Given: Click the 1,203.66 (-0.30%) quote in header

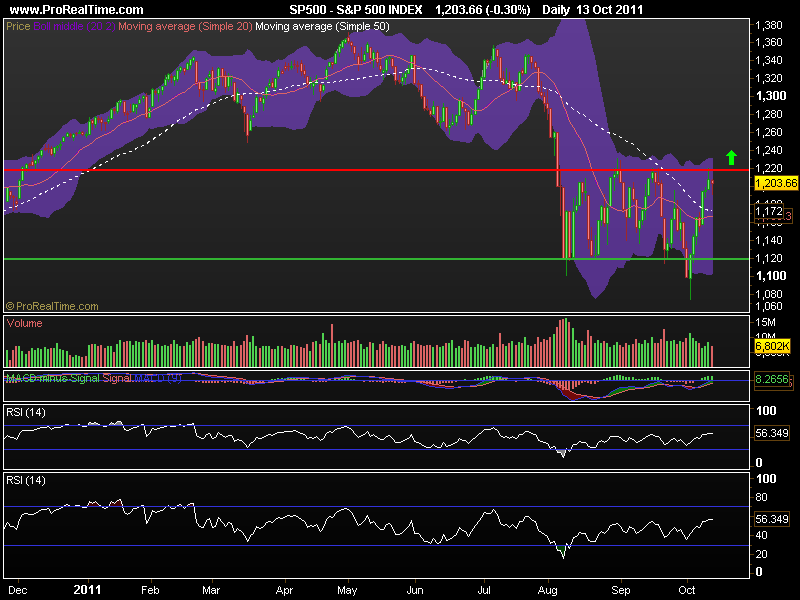Looking at the screenshot, I should (x=483, y=10).
